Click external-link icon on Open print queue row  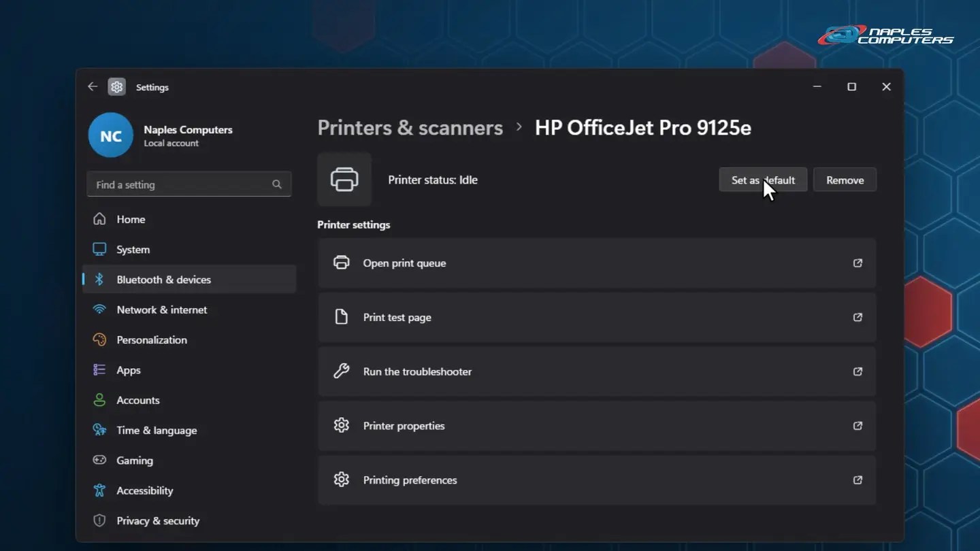pyautogui.click(x=857, y=263)
